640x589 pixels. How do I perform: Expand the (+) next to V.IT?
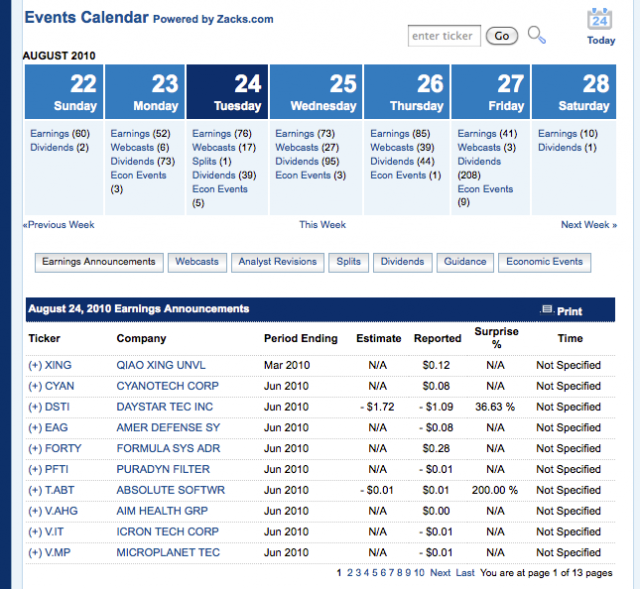click(35, 531)
